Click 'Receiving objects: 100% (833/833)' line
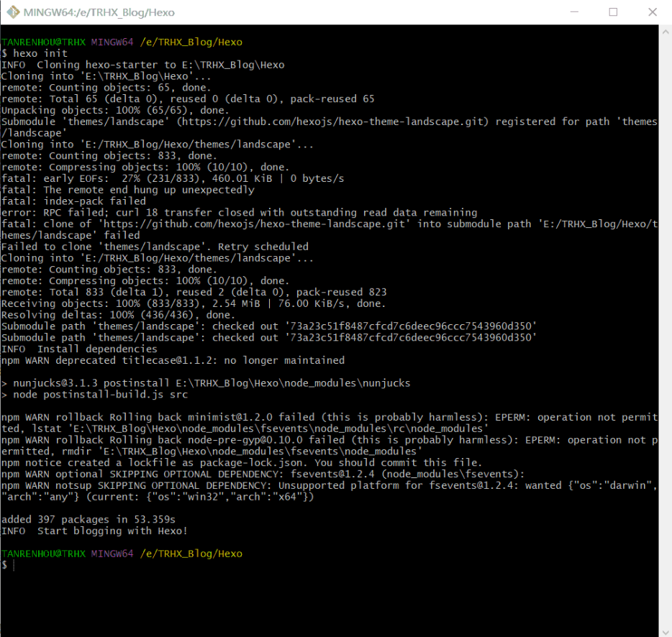Viewport: 672px width, 637px height. point(194,303)
